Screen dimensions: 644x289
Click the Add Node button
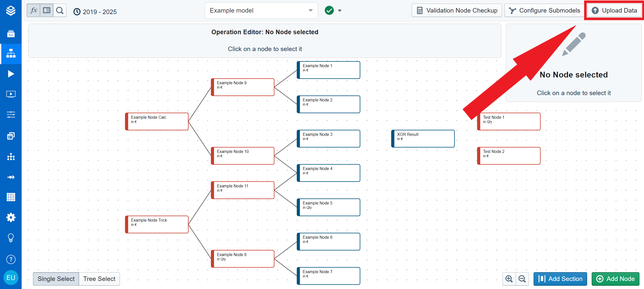coord(615,279)
